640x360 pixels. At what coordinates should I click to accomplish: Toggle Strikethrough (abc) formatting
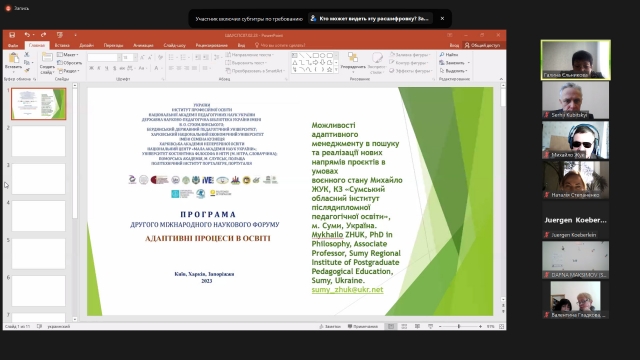(x=122, y=68)
